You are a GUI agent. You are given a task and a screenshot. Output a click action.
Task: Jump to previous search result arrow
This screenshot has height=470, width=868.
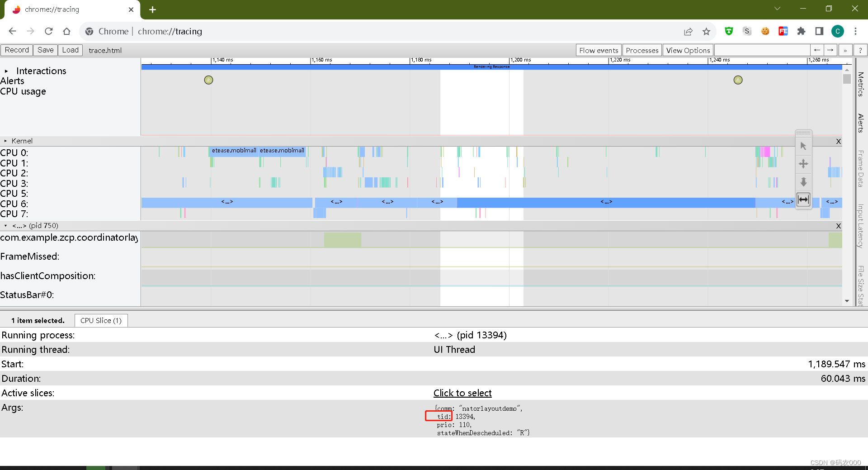click(817, 50)
